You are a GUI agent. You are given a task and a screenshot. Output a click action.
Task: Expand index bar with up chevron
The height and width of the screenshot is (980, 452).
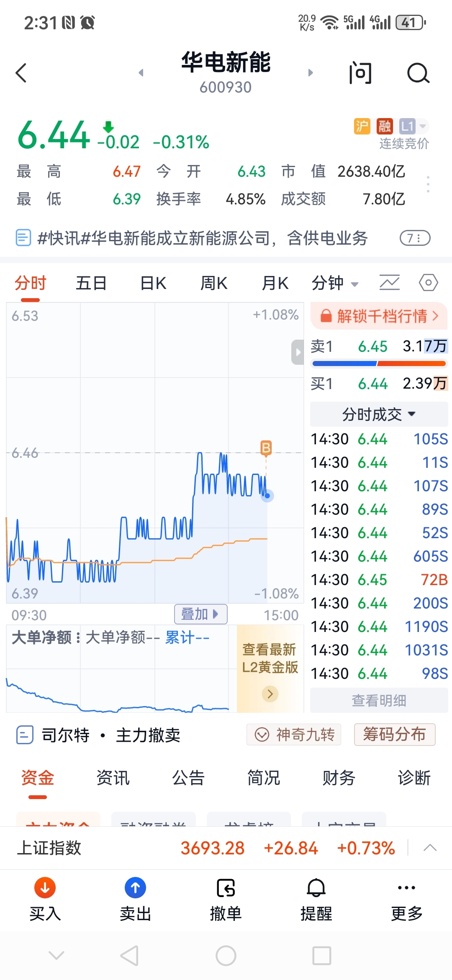(430, 848)
